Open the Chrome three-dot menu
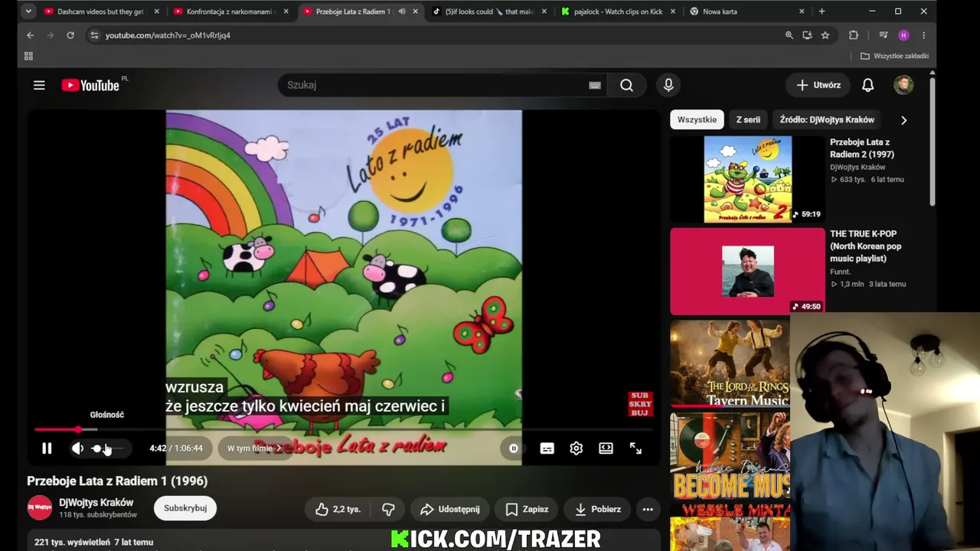 coord(923,35)
